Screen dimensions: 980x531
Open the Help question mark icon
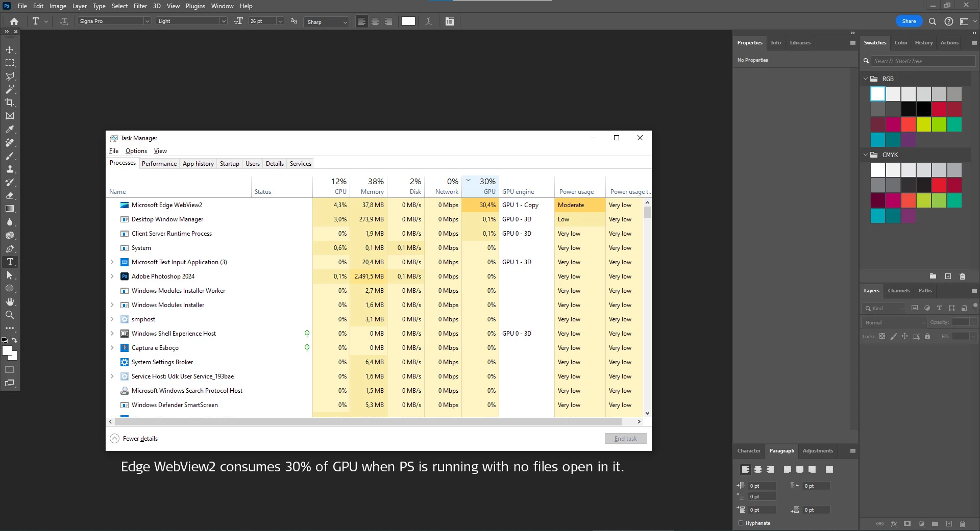click(x=948, y=21)
